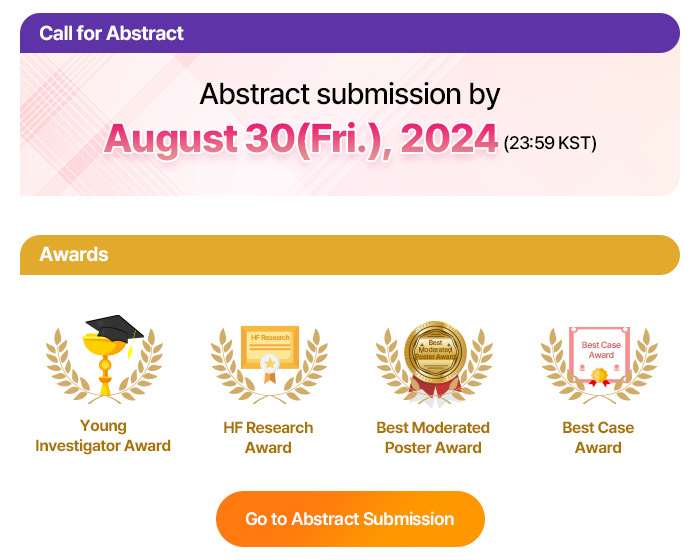The image size is (700, 560).
Task: Open the Best Case Award label
Action: point(598,438)
